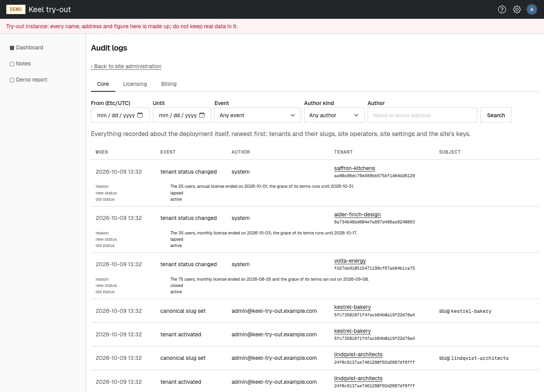
Task: Click the AUTHOR column header
Action: click(x=241, y=152)
